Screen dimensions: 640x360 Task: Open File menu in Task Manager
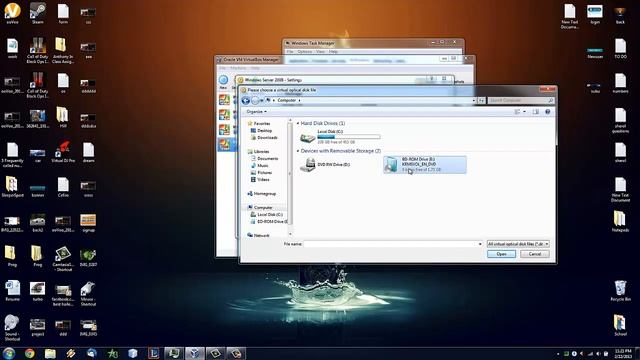290,52
